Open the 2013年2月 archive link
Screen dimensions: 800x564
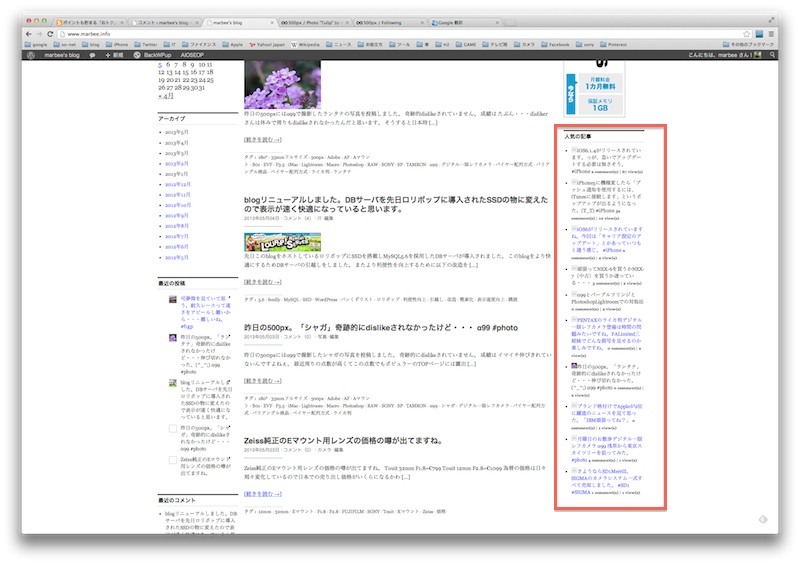point(177,163)
